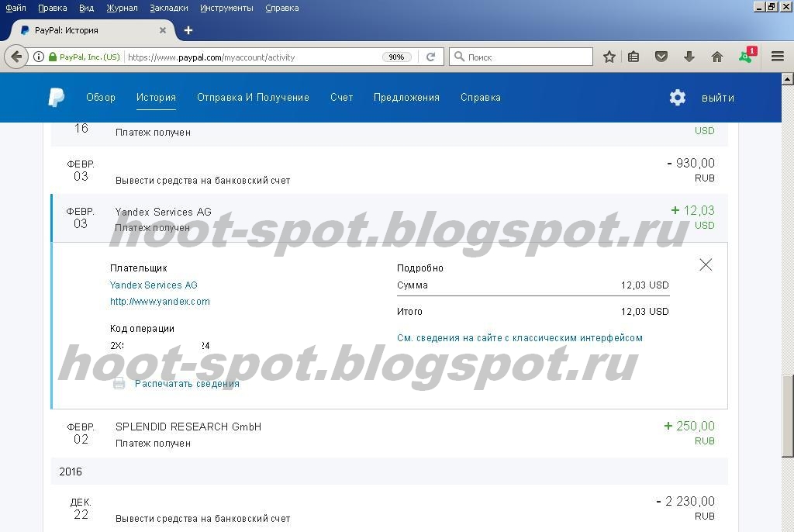Expand the December 22 bank withdrawal row

click(x=389, y=509)
